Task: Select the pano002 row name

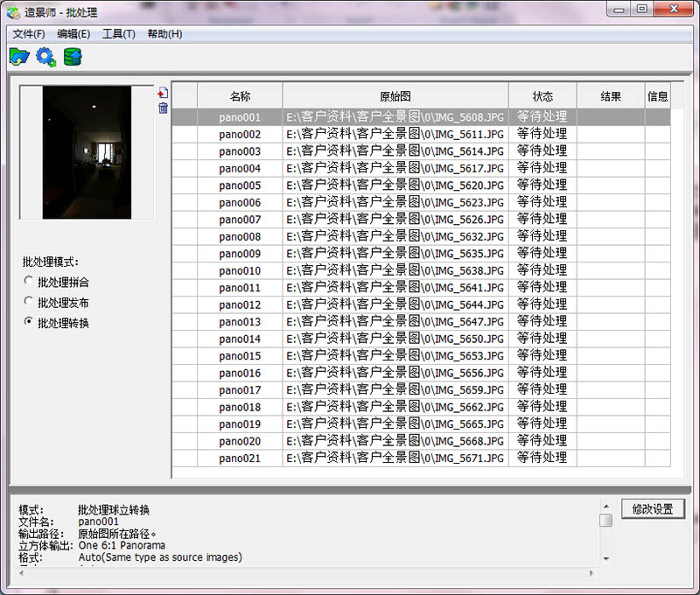Action: click(x=240, y=135)
